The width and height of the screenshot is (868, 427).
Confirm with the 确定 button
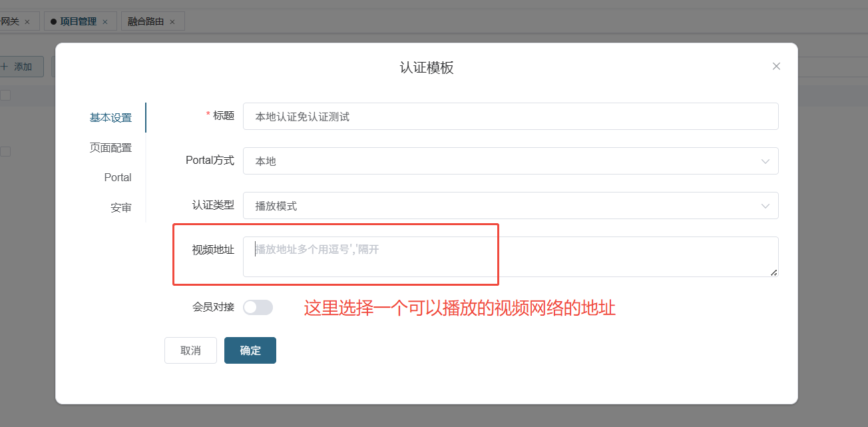(250, 350)
